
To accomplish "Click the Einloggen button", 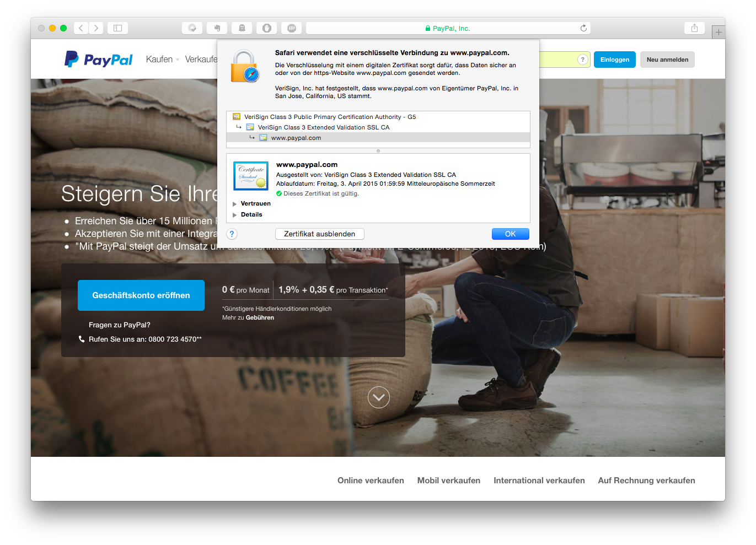I will pyautogui.click(x=615, y=60).
